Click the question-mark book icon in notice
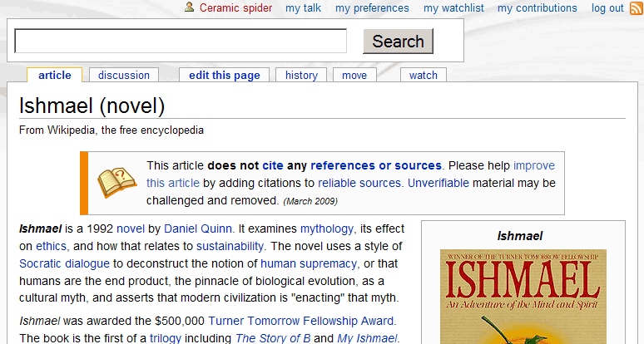 click(116, 182)
